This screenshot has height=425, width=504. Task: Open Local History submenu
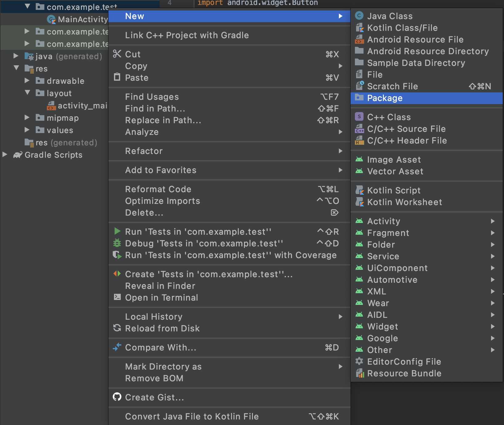229,317
